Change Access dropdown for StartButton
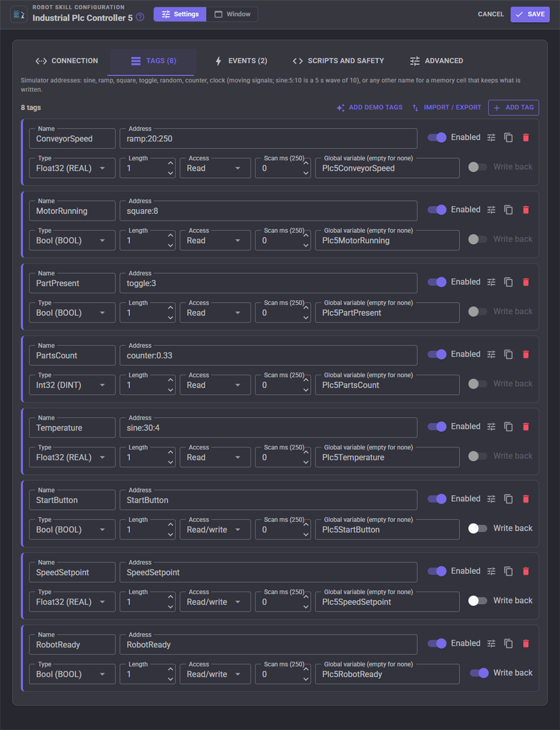This screenshot has width=560, height=730. click(x=215, y=529)
